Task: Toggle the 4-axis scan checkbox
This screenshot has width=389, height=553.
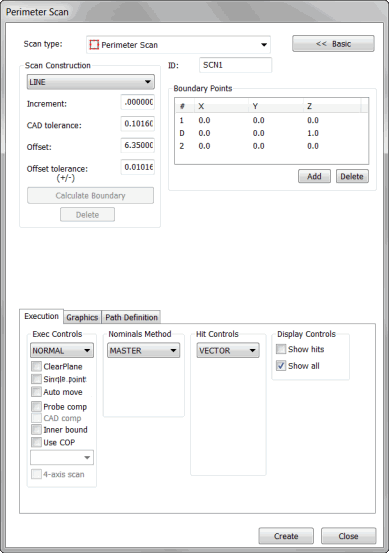Action: (37, 474)
